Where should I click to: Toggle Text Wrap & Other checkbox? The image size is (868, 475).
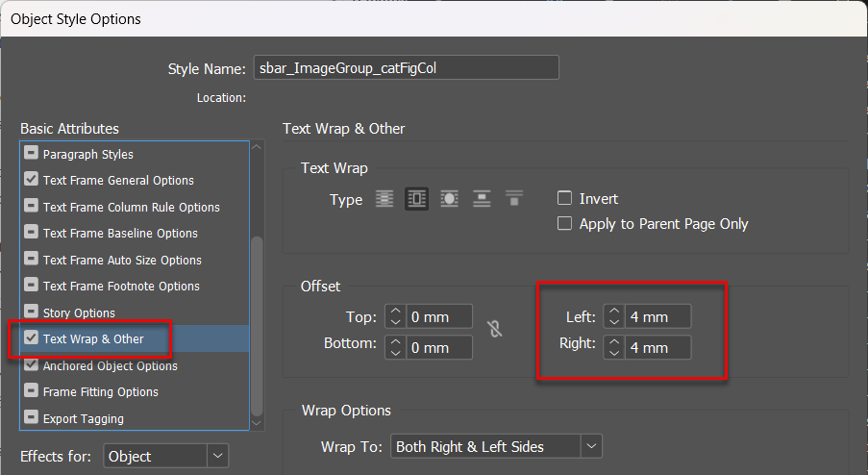[31, 337]
